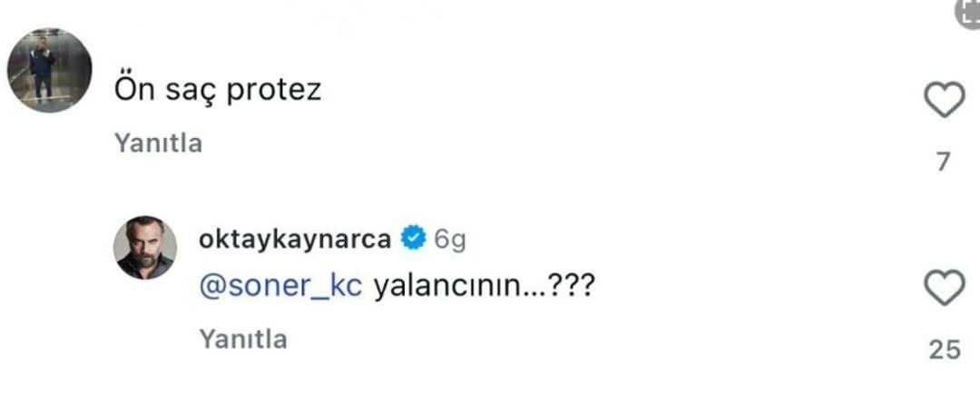This screenshot has height=405, width=980.
Task: Open the verified account's name link
Action: tap(295, 239)
